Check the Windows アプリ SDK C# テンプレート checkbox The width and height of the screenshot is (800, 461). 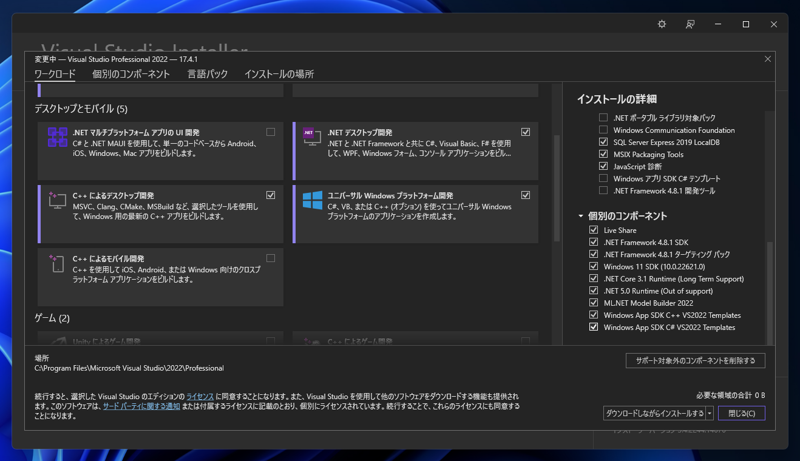point(604,178)
